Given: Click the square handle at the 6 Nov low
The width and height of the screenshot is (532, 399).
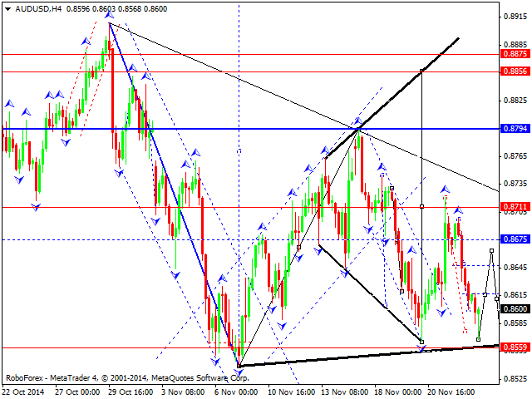Looking at the screenshot, I should point(239,366).
